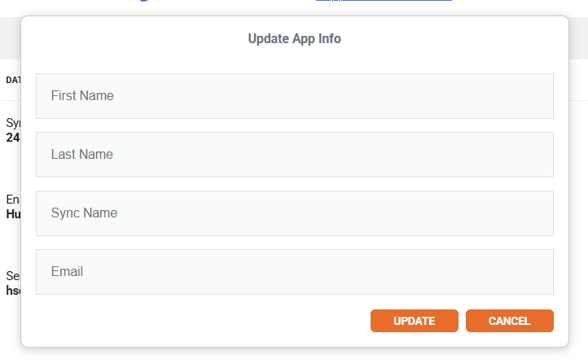The height and width of the screenshot is (364, 588).
Task: Select the bold Hu text behind the dialog
Action: 14,214
